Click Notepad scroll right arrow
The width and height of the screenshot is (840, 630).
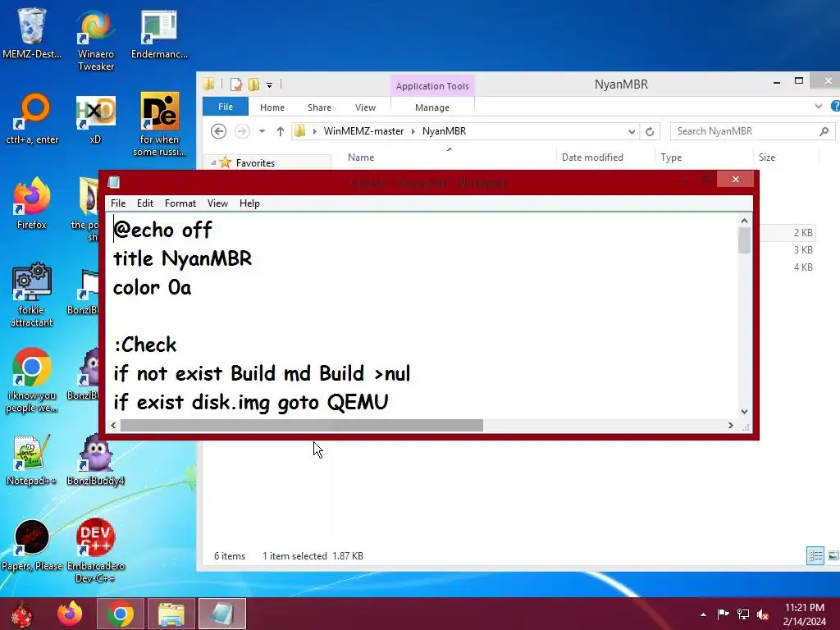coord(731,426)
